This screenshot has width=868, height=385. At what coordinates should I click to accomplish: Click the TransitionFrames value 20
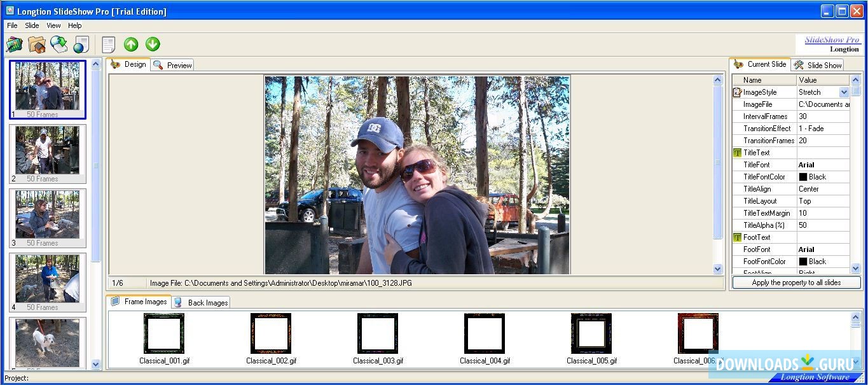[x=823, y=141]
